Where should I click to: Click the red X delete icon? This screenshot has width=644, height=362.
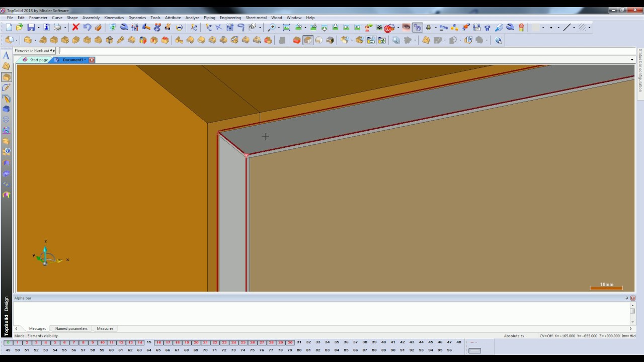click(x=76, y=28)
